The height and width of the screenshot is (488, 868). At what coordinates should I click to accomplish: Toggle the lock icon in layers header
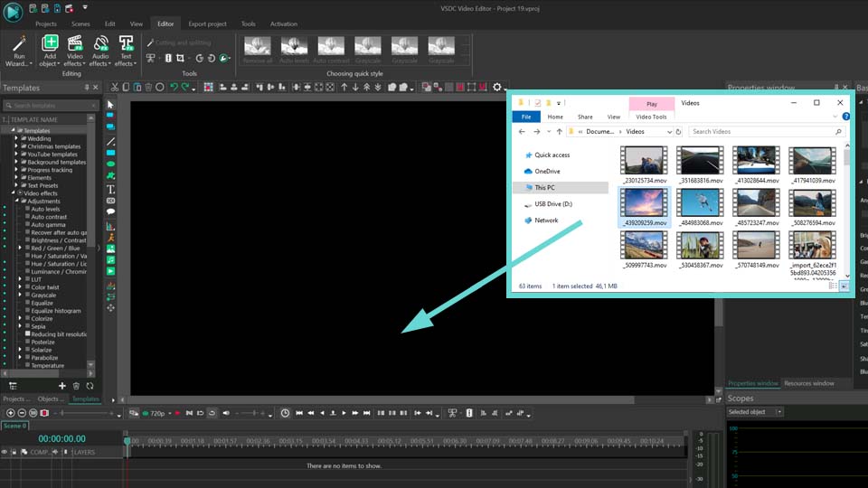click(14, 452)
